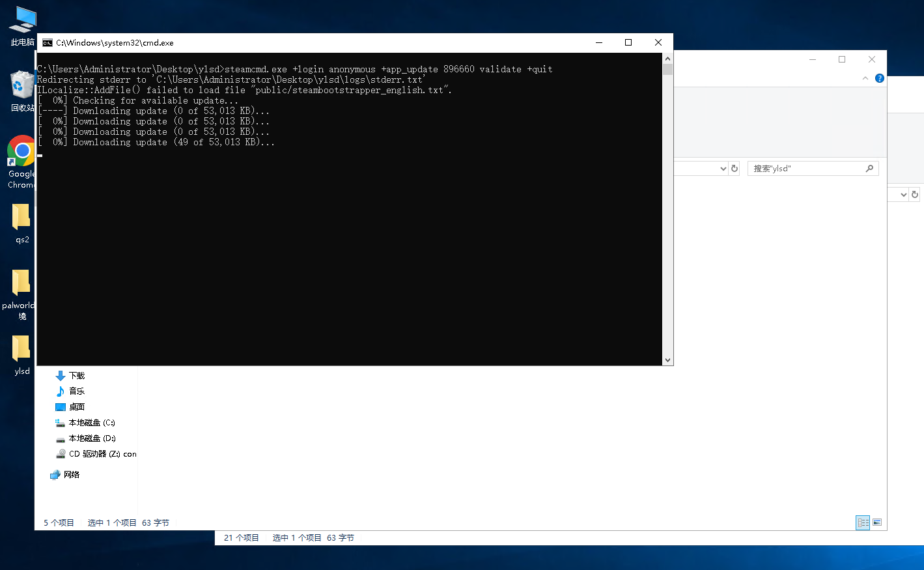Image resolution: width=924 pixels, height=570 pixels.
Task: Click the cmd vertical scrollbar thumb
Action: click(667, 70)
